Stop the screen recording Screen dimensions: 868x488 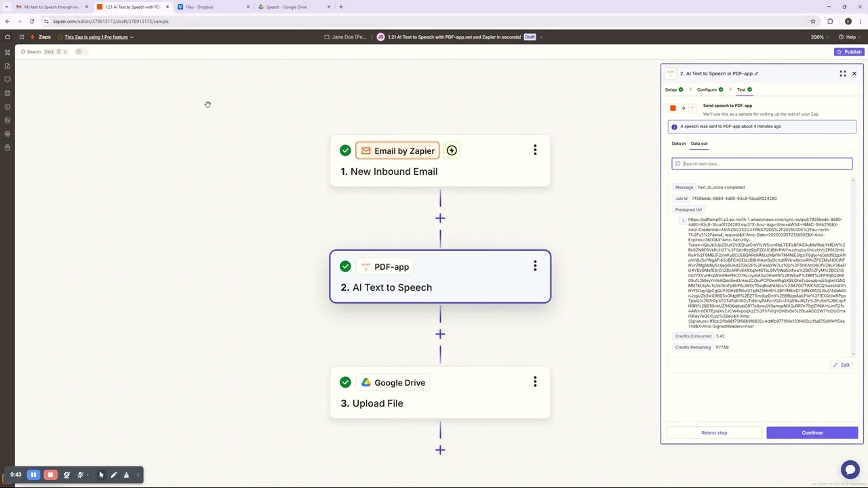coord(50,475)
